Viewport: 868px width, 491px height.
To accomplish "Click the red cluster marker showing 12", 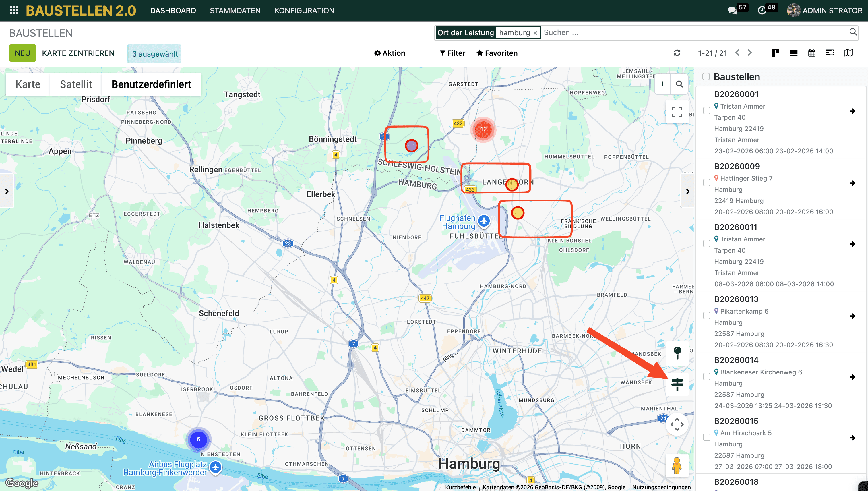I will pos(483,129).
